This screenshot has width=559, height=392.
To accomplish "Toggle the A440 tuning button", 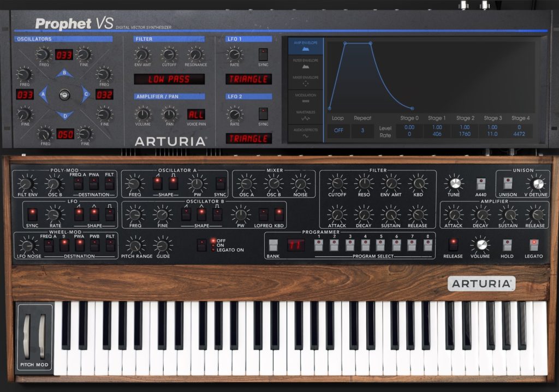I will 480,183.
